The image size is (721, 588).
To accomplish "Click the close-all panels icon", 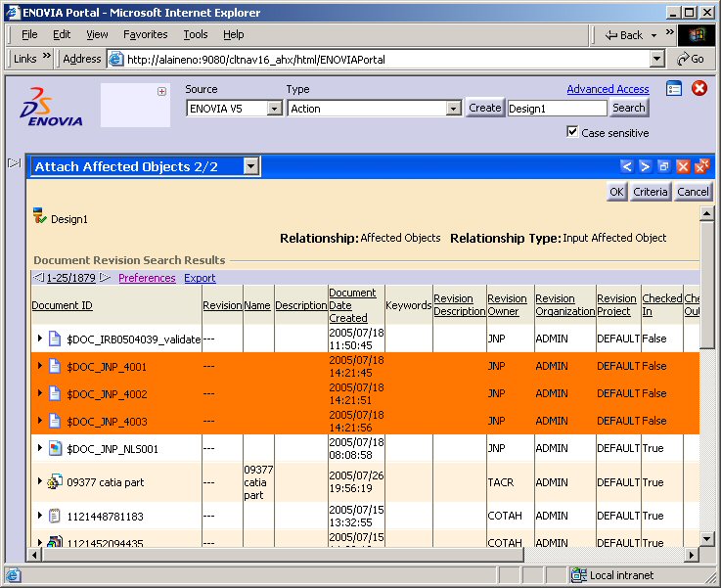I will pos(701,166).
